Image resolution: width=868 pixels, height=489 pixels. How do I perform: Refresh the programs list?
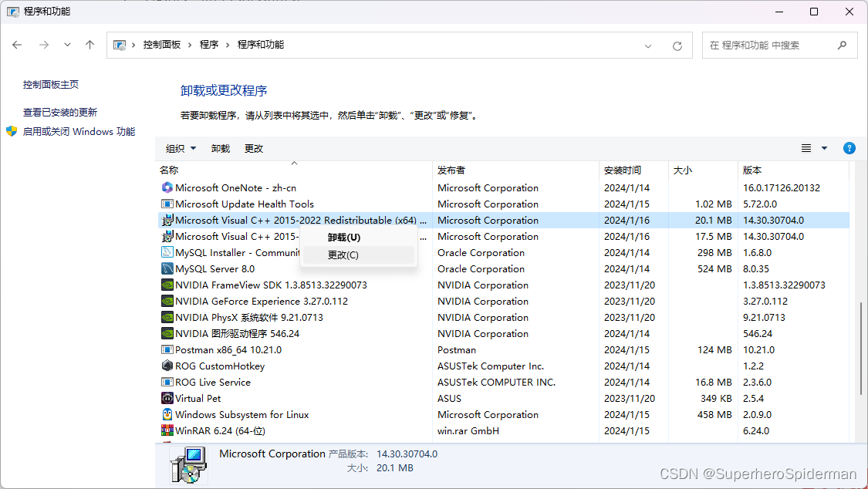tap(677, 46)
